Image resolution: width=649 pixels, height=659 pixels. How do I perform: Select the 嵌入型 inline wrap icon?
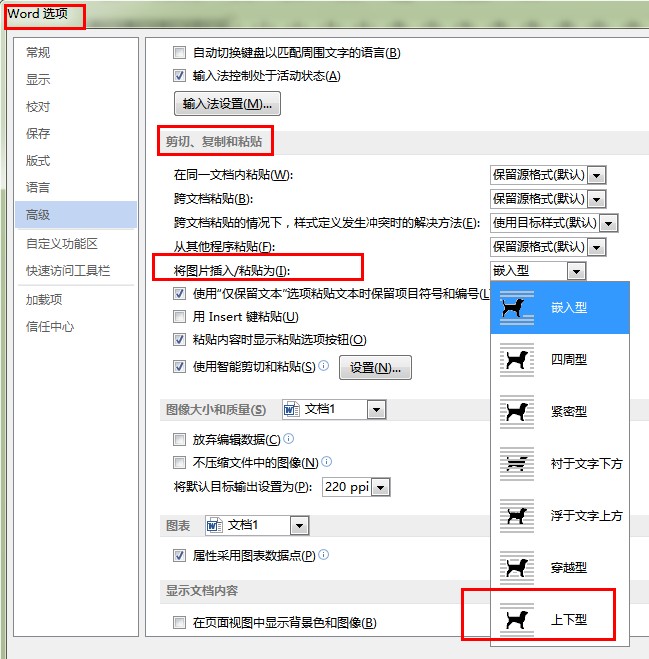(x=517, y=308)
